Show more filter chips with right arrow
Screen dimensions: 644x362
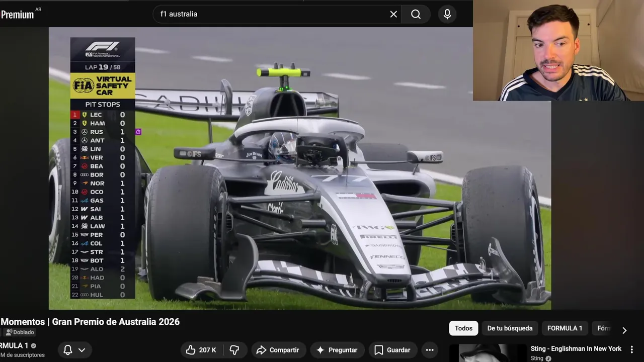click(x=624, y=330)
